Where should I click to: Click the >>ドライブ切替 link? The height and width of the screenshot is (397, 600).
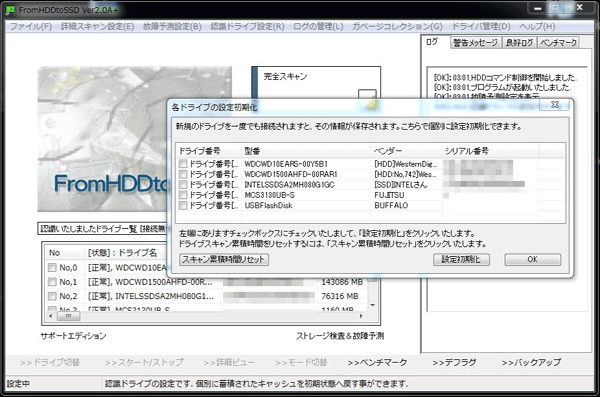pyautogui.click(x=50, y=362)
